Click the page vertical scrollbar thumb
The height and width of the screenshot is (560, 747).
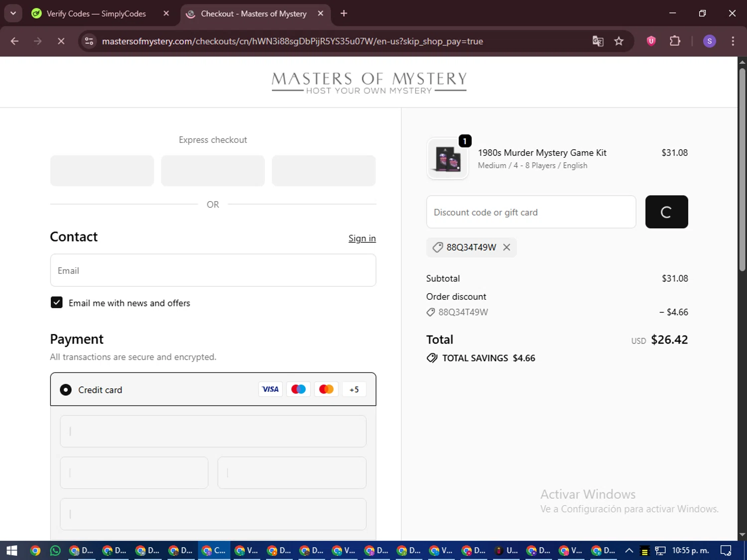coord(742,169)
